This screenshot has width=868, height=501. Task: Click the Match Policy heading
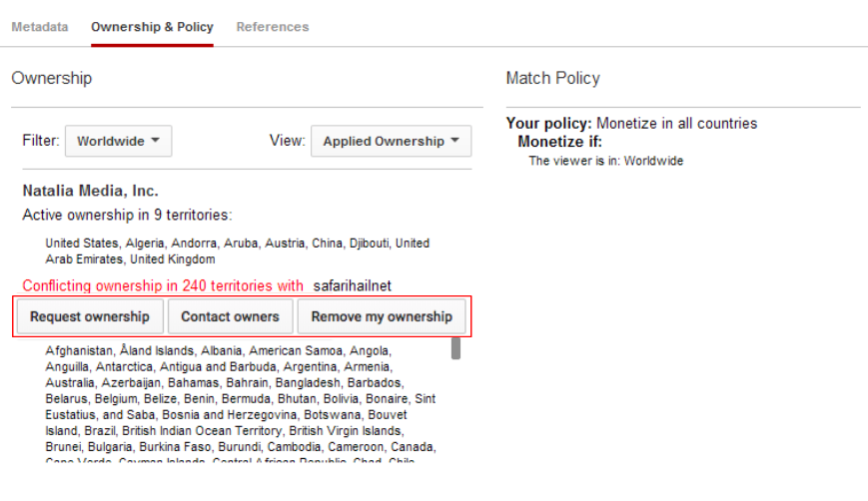pyautogui.click(x=552, y=78)
